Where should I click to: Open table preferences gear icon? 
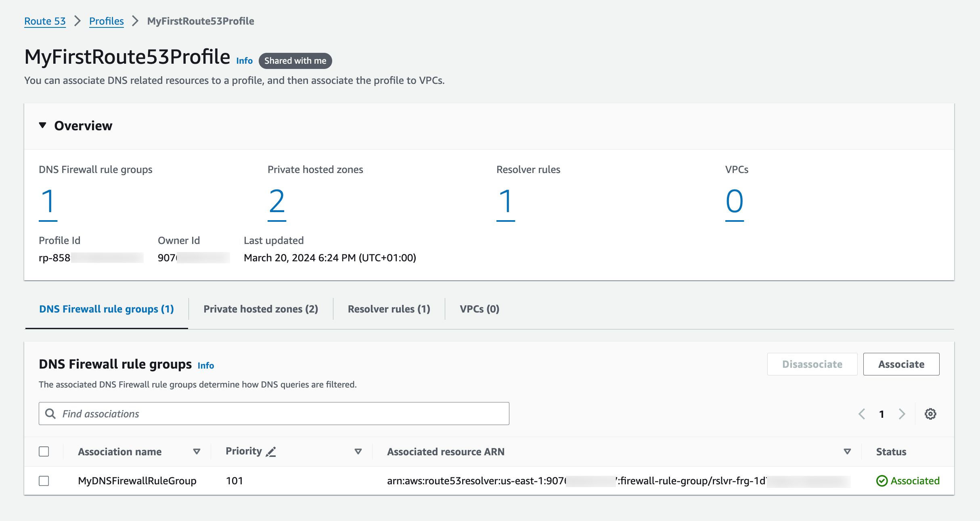click(x=930, y=414)
